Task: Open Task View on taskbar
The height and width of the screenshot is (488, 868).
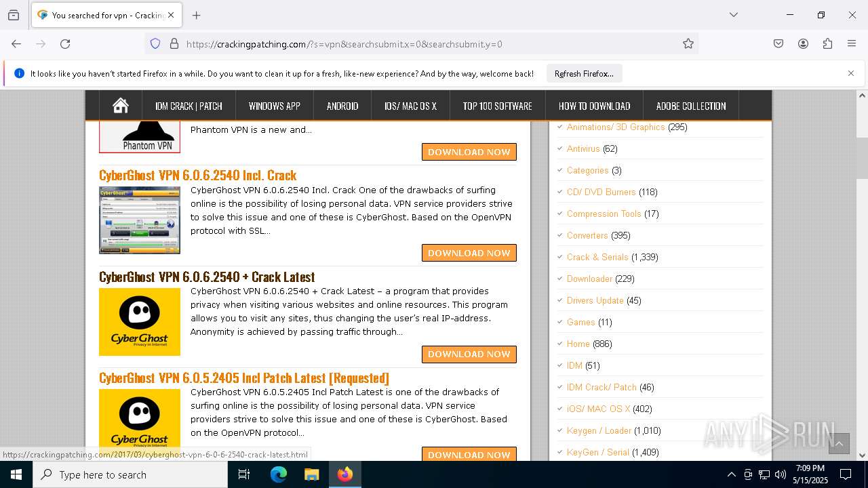Action: tap(244, 474)
